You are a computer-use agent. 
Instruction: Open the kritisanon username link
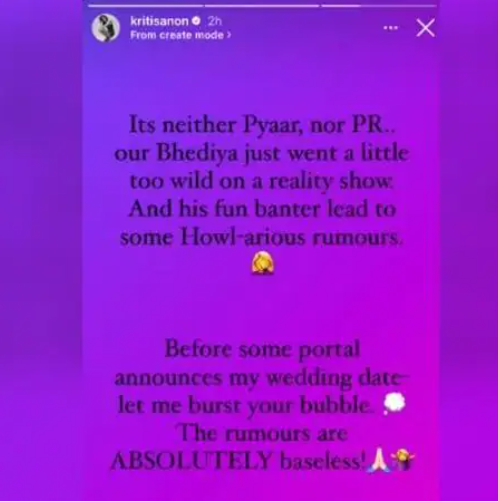[159, 21]
